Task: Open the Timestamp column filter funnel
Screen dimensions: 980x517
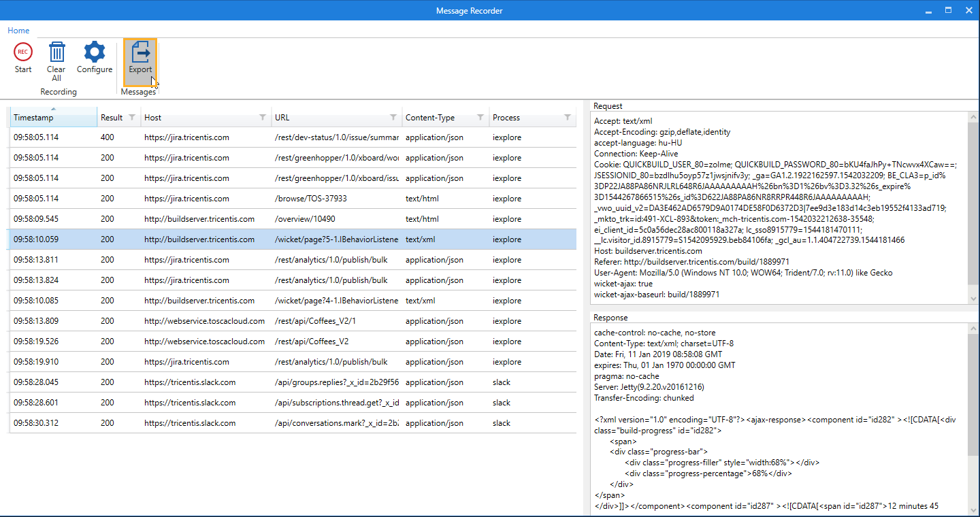Action: click(x=87, y=117)
